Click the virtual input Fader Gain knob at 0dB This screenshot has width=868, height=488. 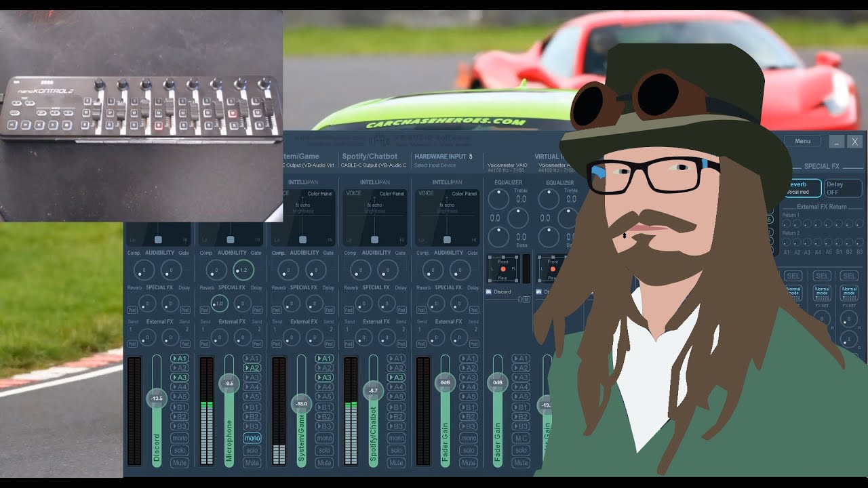click(498, 382)
